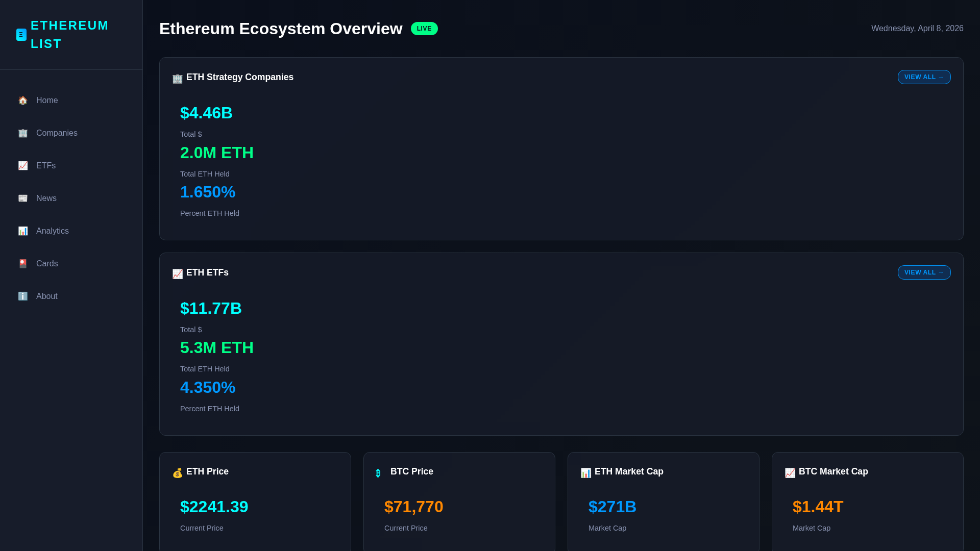980x551 pixels.
Task: Click the $11.77B ETF total figure
Action: click(211, 308)
